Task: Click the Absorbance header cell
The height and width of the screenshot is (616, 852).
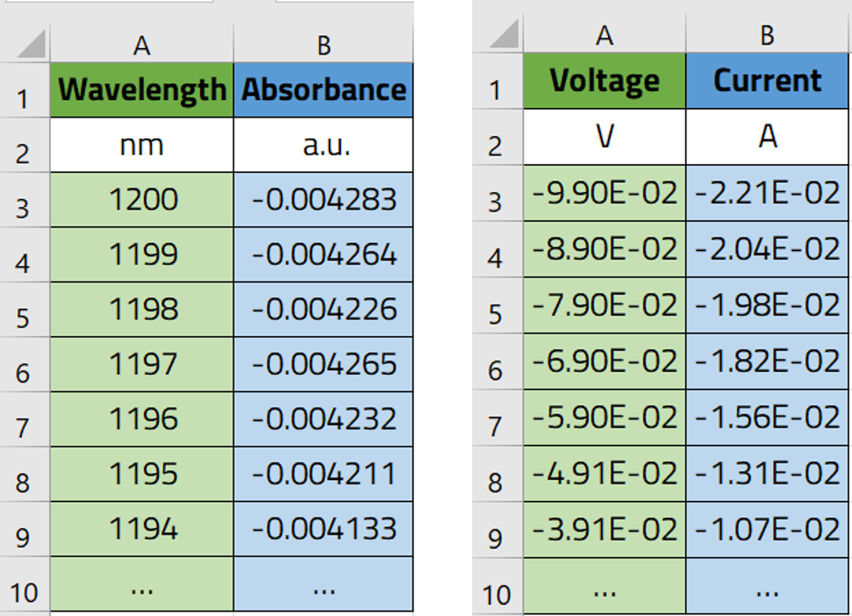Action: pyautogui.click(x=323, y=87)
